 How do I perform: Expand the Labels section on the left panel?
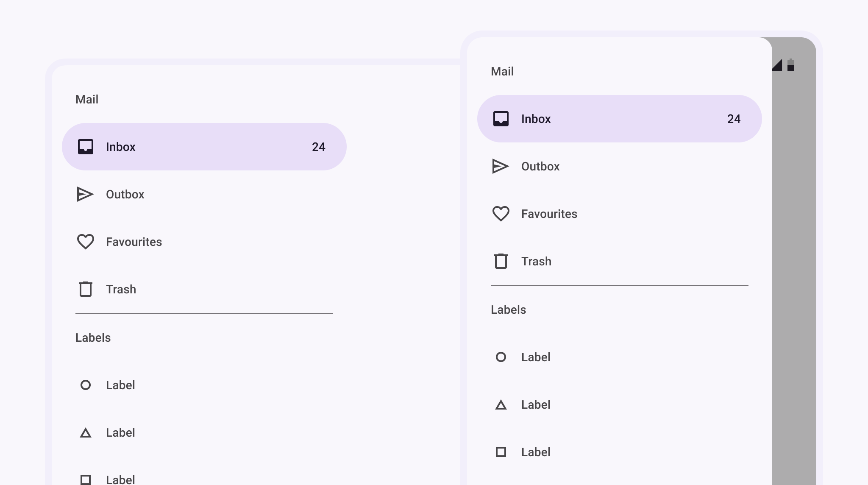point(93,338)
